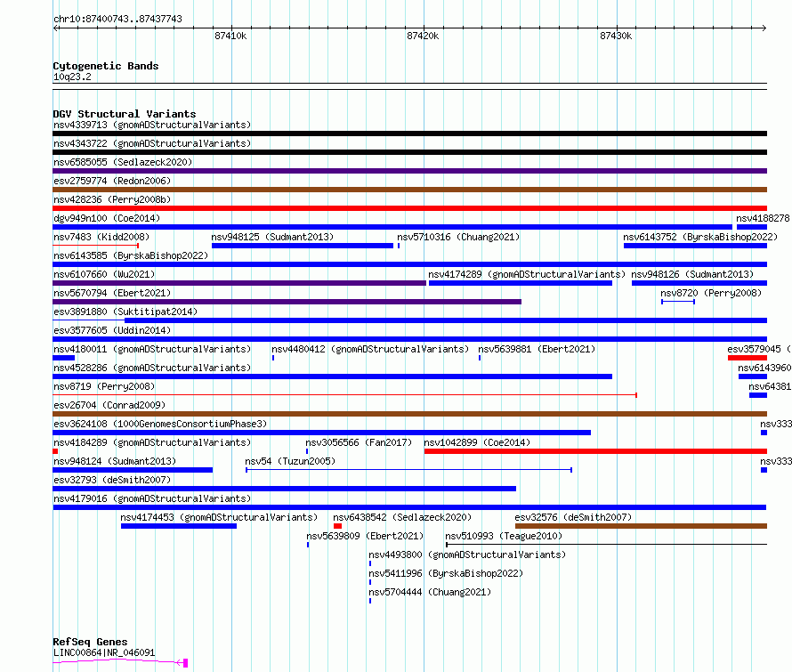Select nsv4480412 gnomAD variant label
This screenshot has height=672, width=792.
pyautogui.click(x=370, y=349)
